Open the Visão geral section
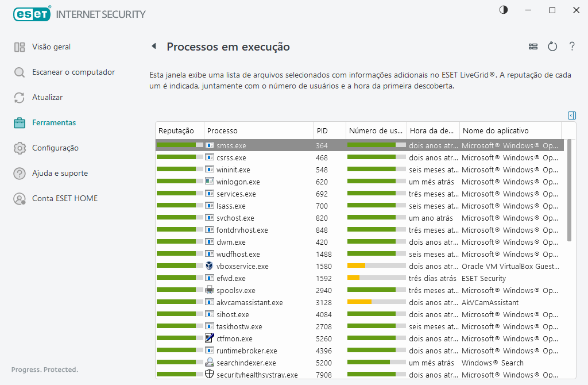The image size is (588, 385). 19,47
